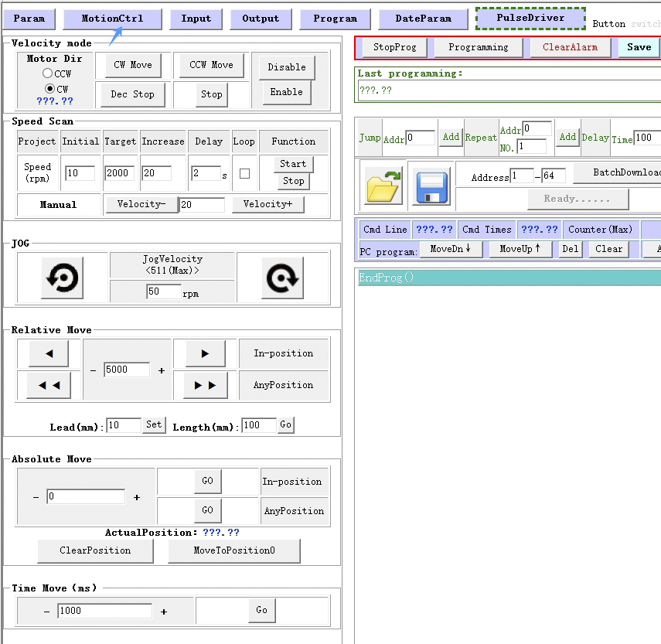Click double right arrow in Relative Move

pos(205,385)
